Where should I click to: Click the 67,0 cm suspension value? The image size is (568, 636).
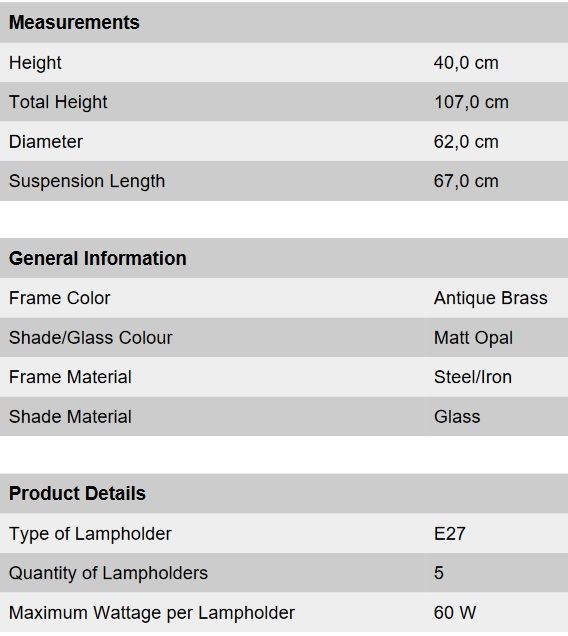point(466,181)
